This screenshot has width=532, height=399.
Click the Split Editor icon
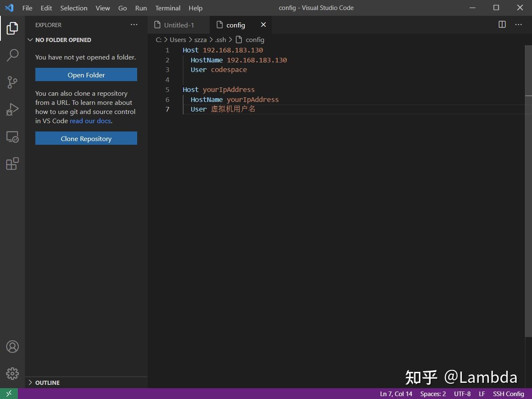pos(502,25)
